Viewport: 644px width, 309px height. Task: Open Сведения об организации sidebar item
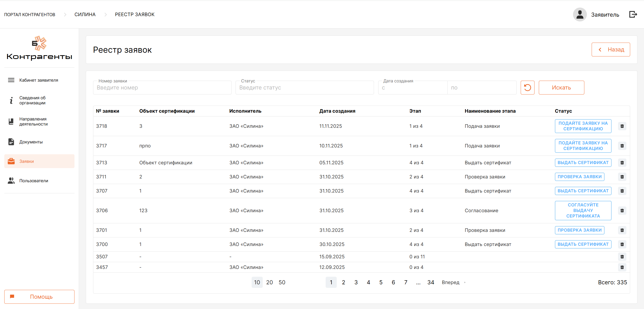[32, 100]
